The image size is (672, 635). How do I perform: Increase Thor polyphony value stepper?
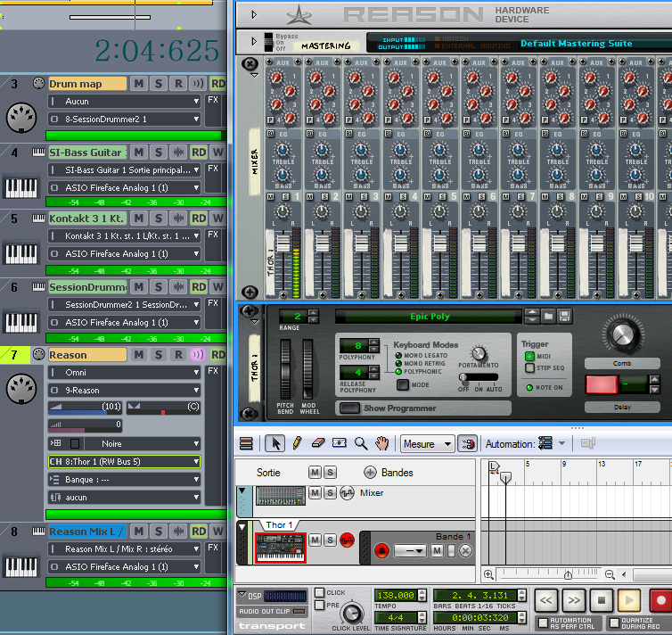[373, 342]
